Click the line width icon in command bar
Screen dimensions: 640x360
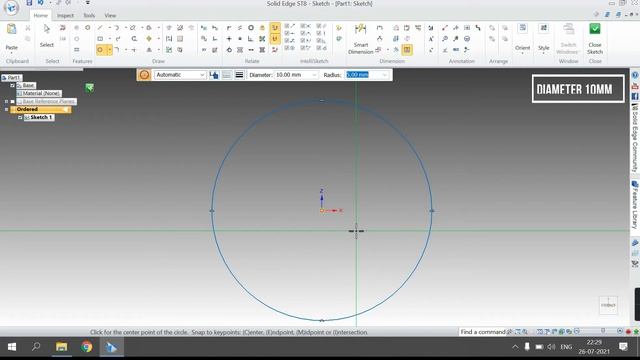[240, 75]
